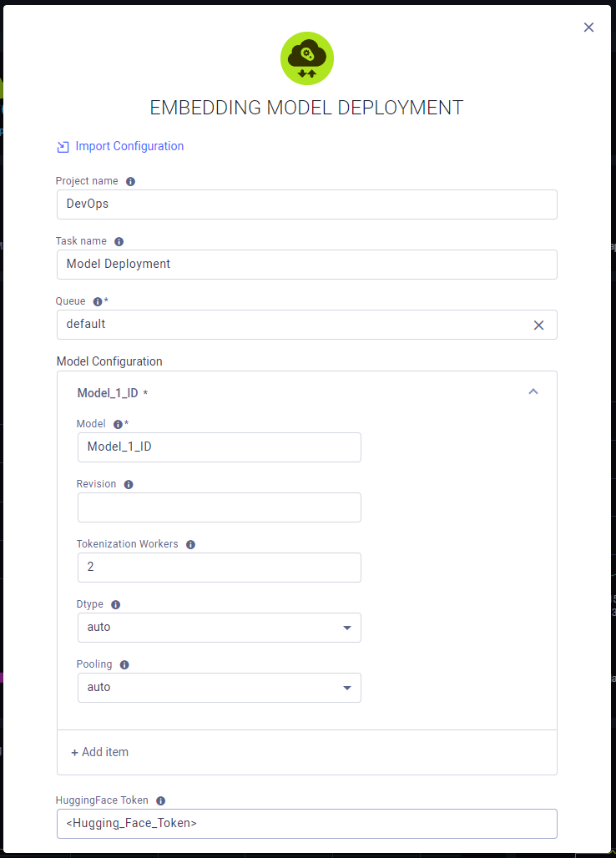Close the deployment dialog
Image resolution: width=616 pixels, height=858 pixels.
[x=588, y=27]
